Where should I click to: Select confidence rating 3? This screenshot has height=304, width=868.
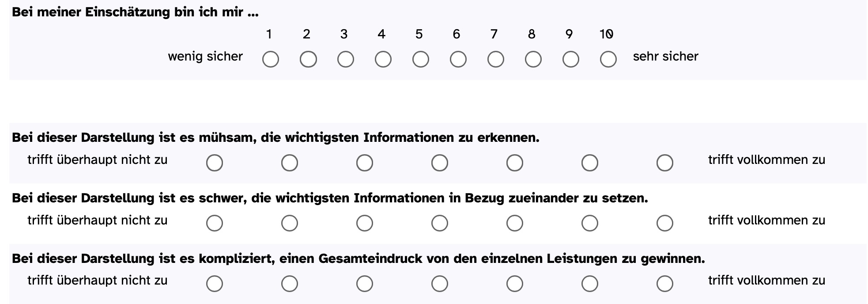tap(345, 59)
